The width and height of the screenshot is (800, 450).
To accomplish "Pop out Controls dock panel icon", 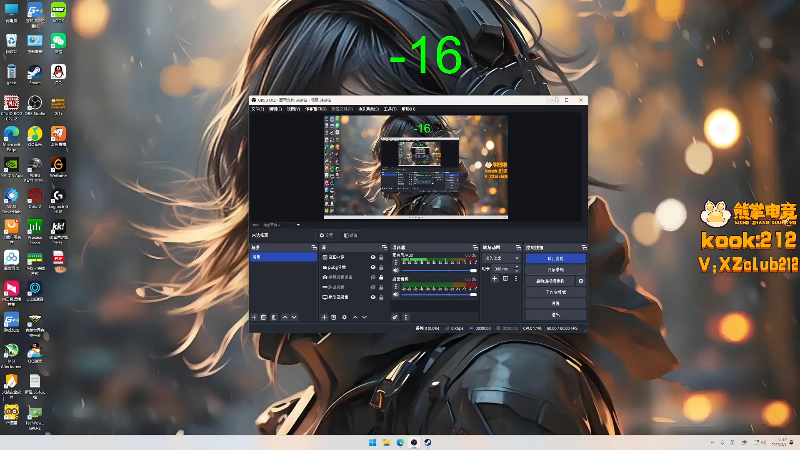I will [x=584, y=247].
